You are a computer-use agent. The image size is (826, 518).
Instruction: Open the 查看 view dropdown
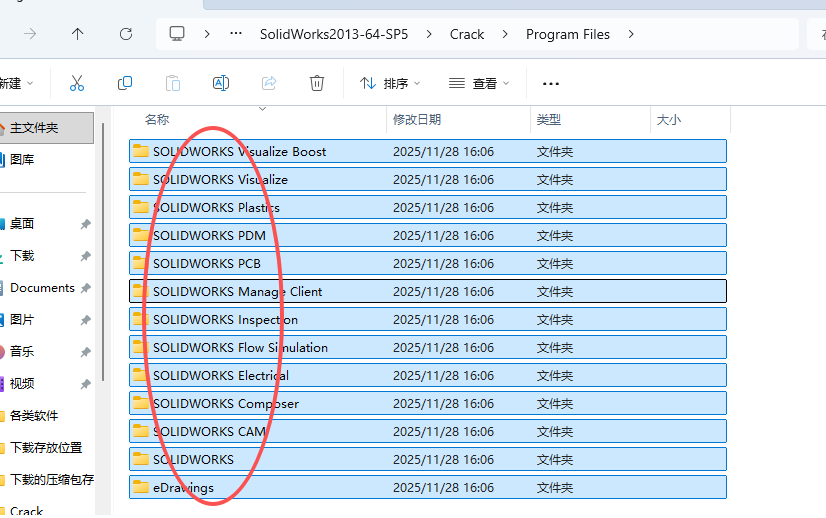tap(479, 83)
